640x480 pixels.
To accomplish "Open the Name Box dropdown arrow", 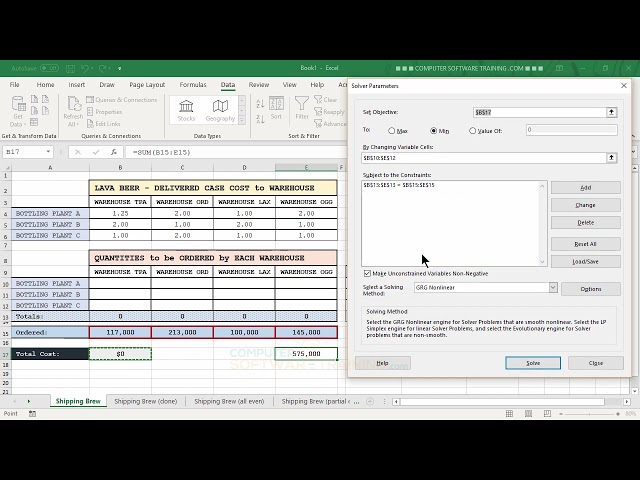I will click(48, 152).
